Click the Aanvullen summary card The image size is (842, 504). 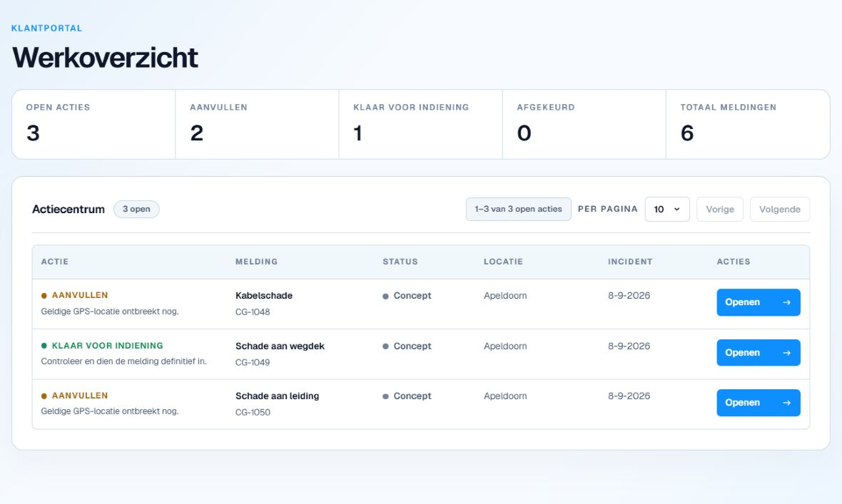[257, 125]
